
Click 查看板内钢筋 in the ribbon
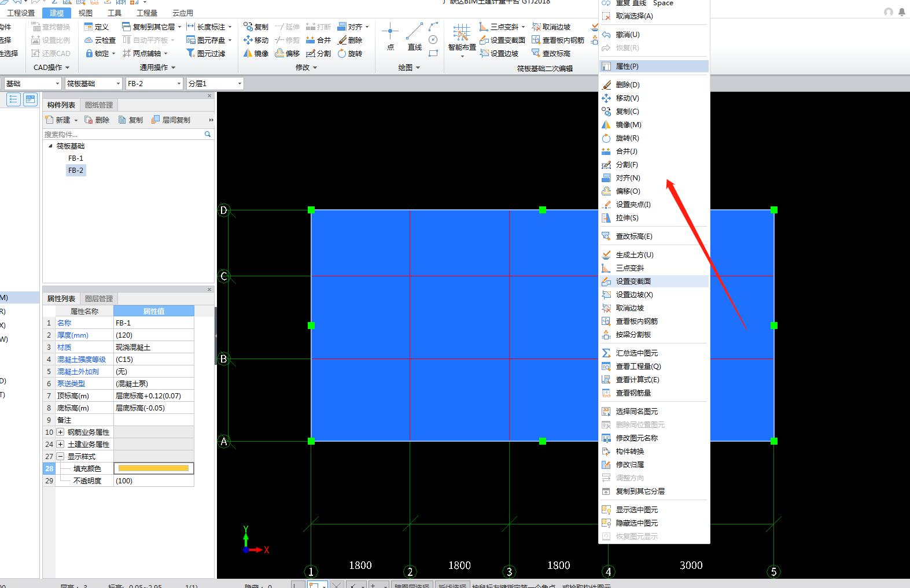tap(558, 40)
